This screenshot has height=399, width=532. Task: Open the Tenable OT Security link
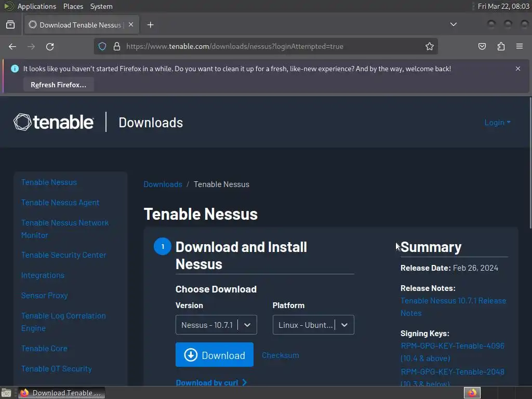point(56,369)
